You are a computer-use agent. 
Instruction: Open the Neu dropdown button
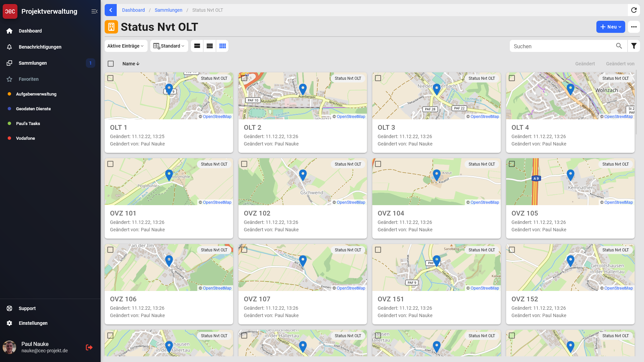(610, 27)
